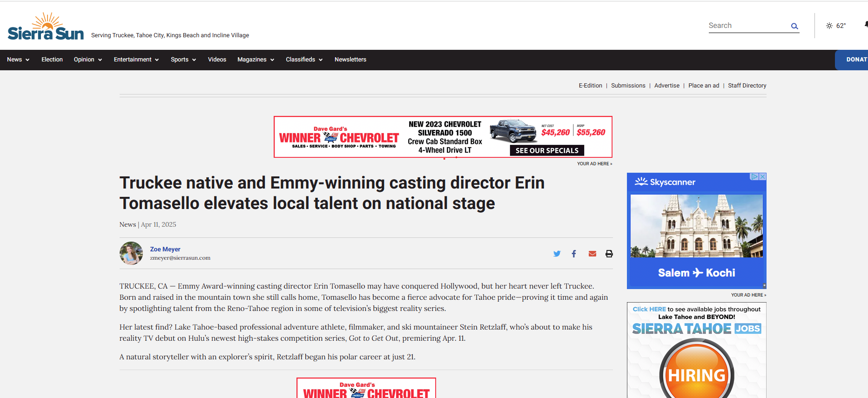Screen dimensions: 868x398
Task: Click the $45,260 net cost price
Action: (555, 132)
